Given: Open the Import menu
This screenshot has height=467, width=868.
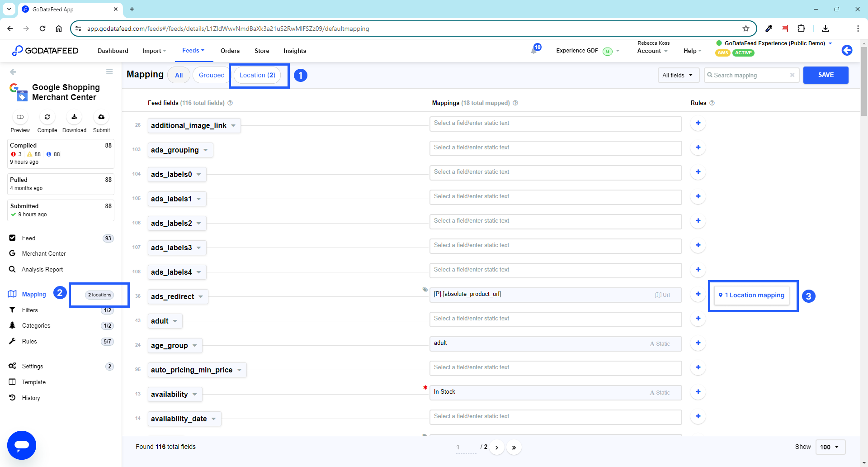Looking at the screenshot, I should pos(154,51).
